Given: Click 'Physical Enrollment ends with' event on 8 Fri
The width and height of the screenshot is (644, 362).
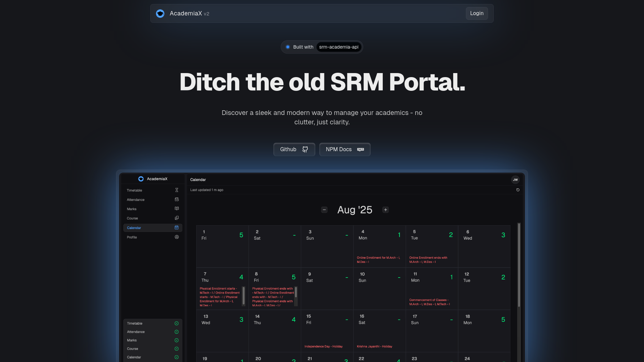Looking at the screenshot, I should coord(273,297).
